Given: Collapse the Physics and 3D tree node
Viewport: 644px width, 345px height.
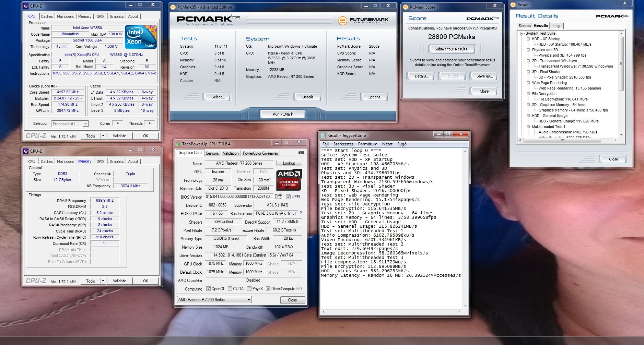Looking at the screenshot, I should 528,50.
